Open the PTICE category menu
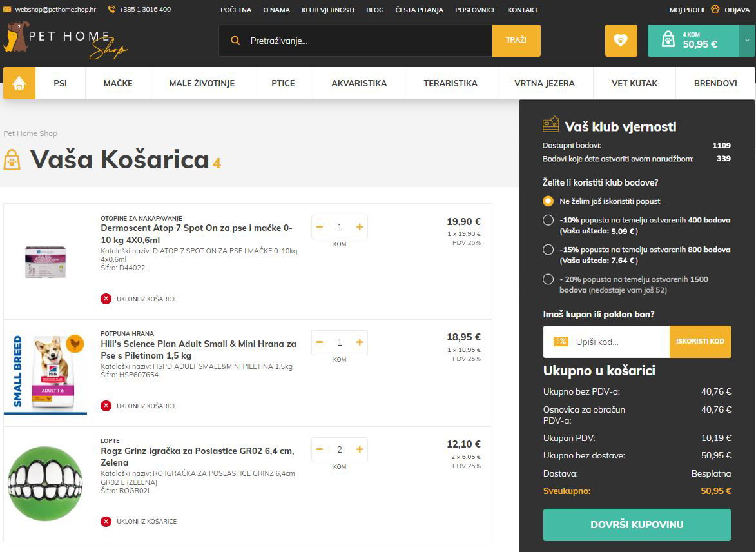Viewport: 756px width, 552px height. [x=283, y=83]
